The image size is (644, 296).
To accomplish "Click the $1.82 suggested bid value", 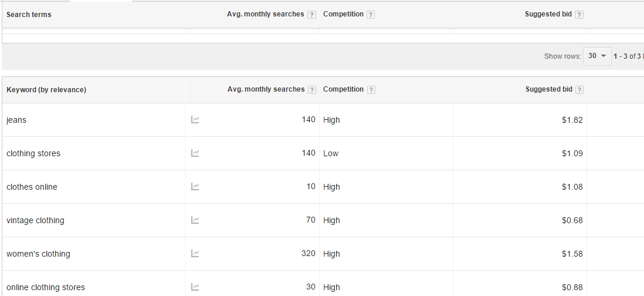I will [x=572, y=120].
